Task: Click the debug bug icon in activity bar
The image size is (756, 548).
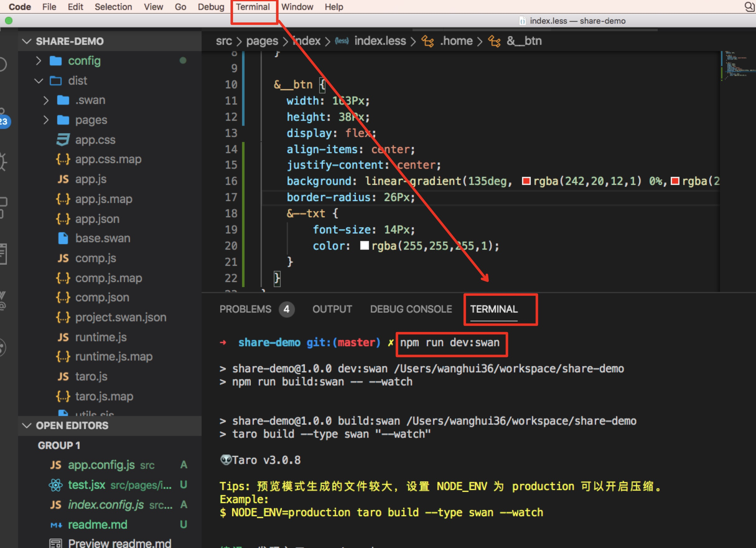Action: [x=3, y=162]
